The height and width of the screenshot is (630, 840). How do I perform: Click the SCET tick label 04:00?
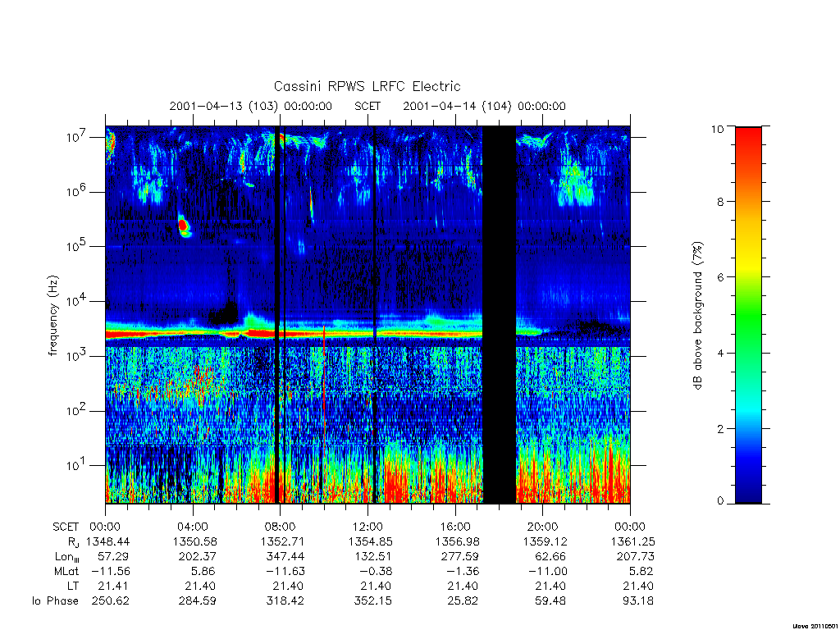coord(192,527)
